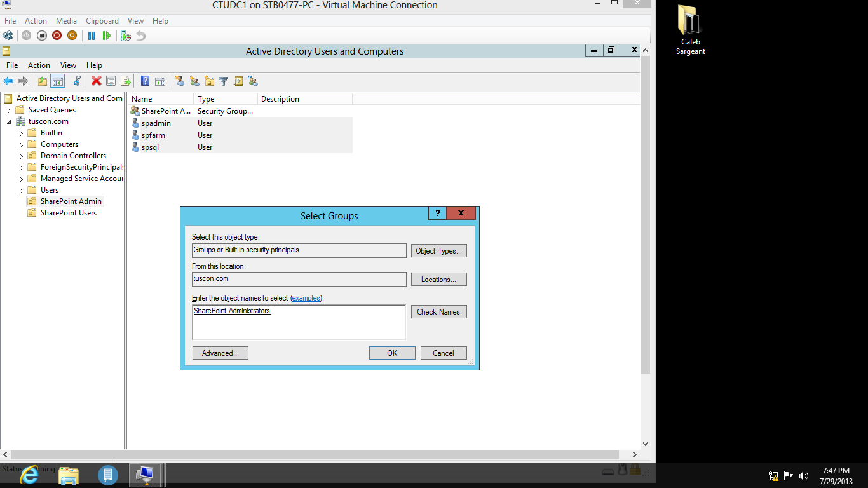The height and width of the screenshot is (488, 868).
Task: Take a VM snapshot using the checkpoint icon
Action: (x=126, y=36)
